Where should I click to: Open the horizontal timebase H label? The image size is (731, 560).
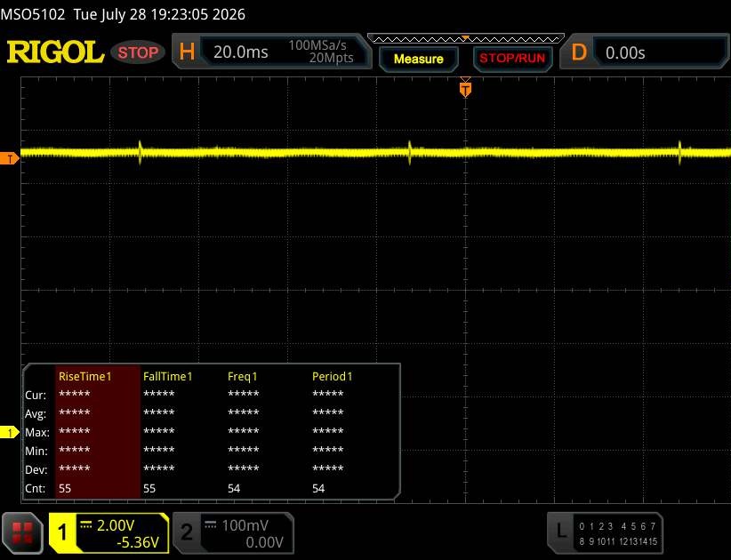[187, 52]
